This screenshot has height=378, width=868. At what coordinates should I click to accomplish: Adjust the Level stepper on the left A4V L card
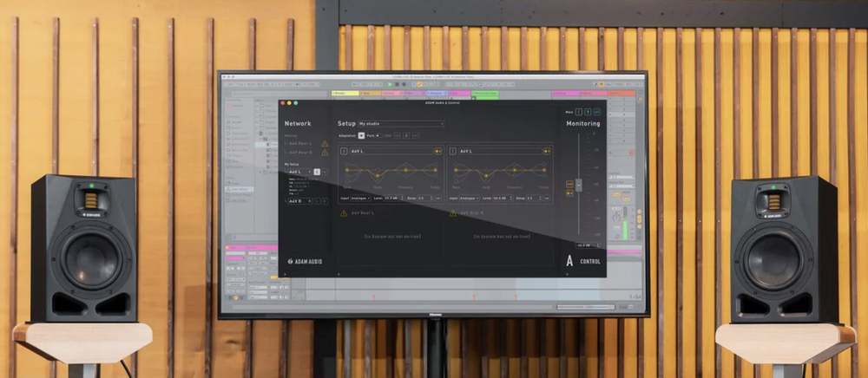[403, 198]
